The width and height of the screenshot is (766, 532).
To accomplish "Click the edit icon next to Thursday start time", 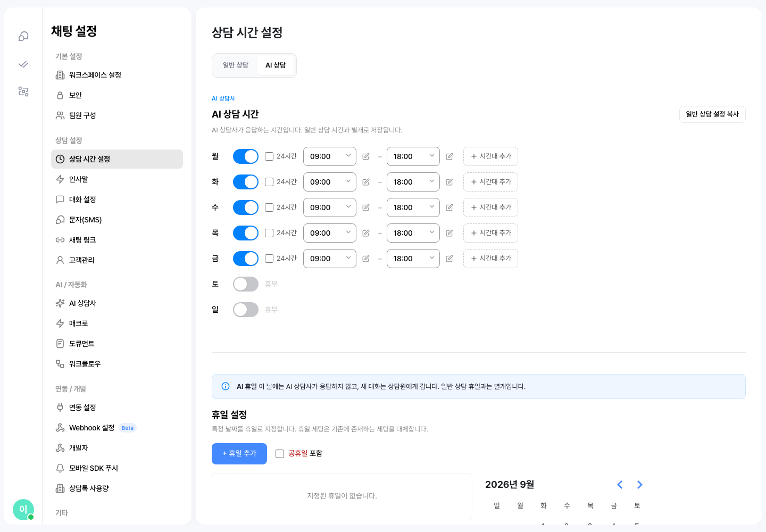I will [366, 233].
